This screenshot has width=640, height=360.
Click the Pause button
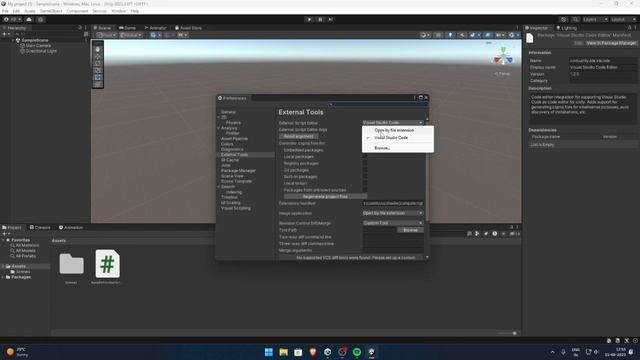[320, 19]
